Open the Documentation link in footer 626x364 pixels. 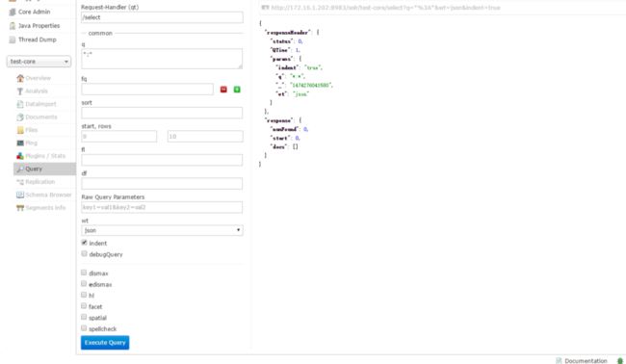[586, 361]
